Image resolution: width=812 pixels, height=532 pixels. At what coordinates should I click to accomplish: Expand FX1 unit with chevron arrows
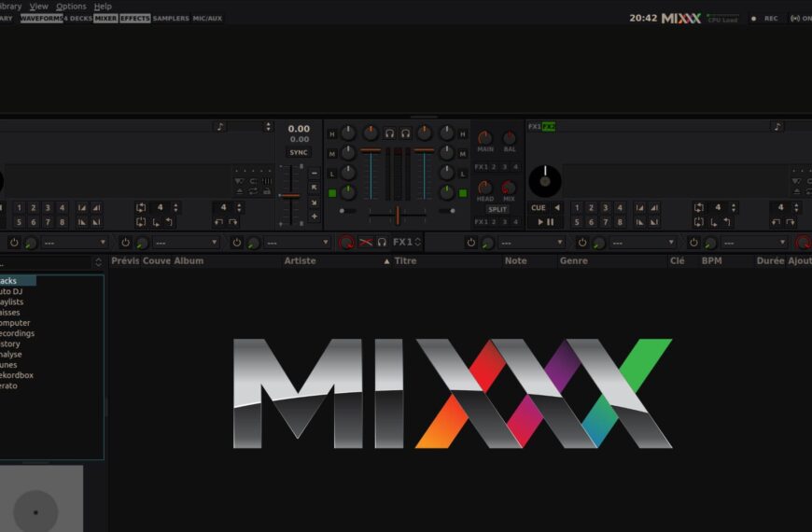click(417, 243)
